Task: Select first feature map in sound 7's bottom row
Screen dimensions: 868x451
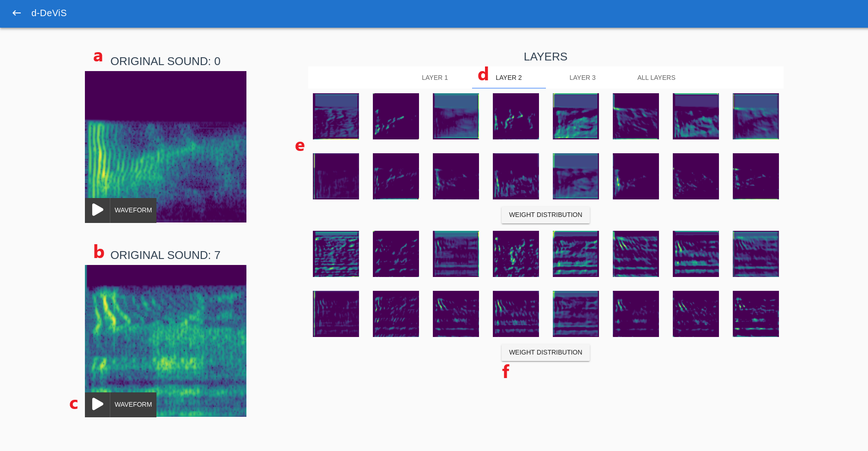Action: [x=336, y=314]
